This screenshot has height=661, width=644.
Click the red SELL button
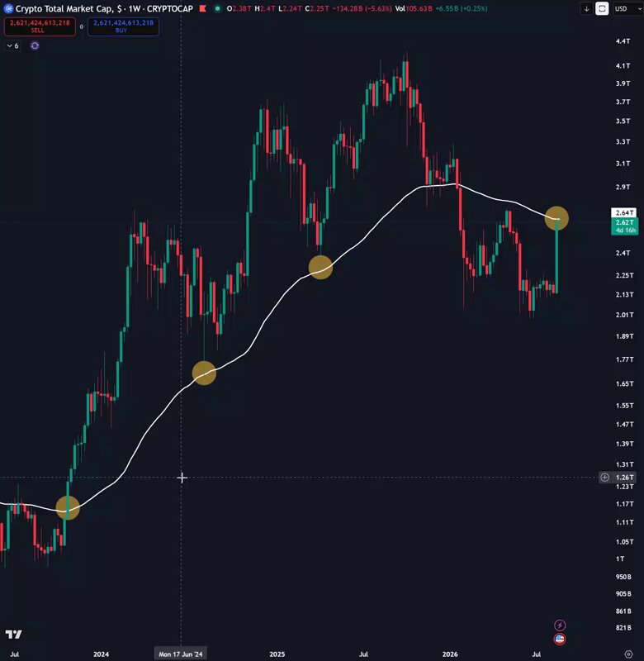(40, 26)
